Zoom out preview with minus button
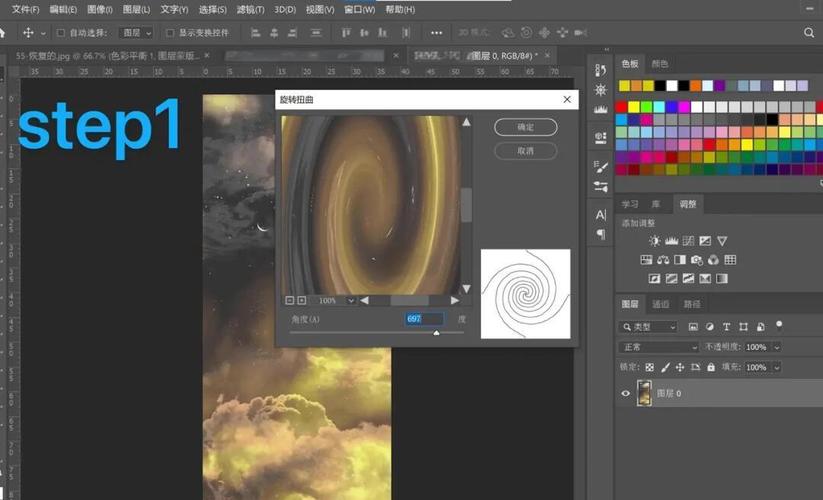This screenshot has height=500, width=823. point(290,300)
